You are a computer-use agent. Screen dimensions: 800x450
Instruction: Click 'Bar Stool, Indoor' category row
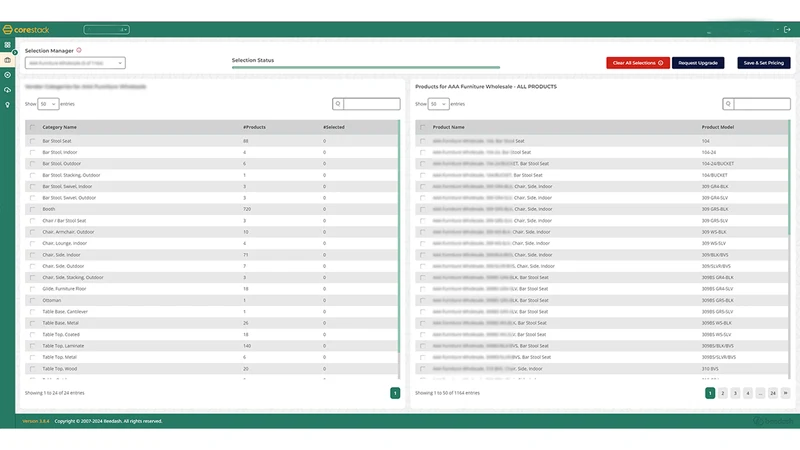[x=211, y=152]
